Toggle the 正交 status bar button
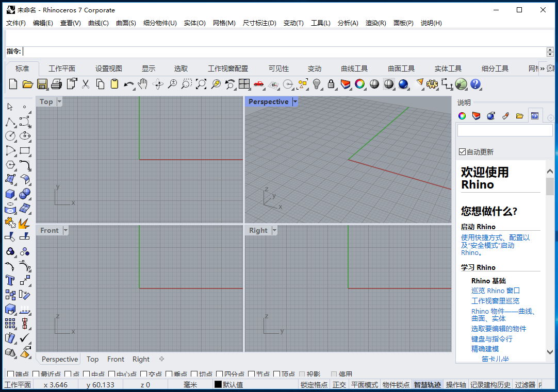Screen dimensions: 558x392 tap(339, 385)
